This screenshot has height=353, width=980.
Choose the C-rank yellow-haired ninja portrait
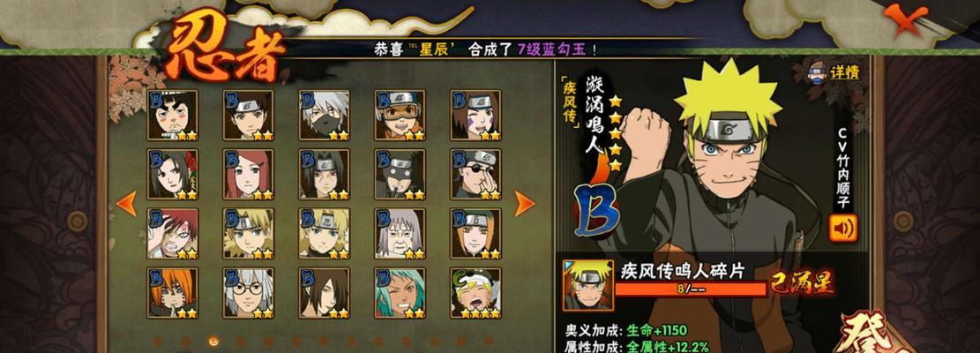(x=475, y=293)
